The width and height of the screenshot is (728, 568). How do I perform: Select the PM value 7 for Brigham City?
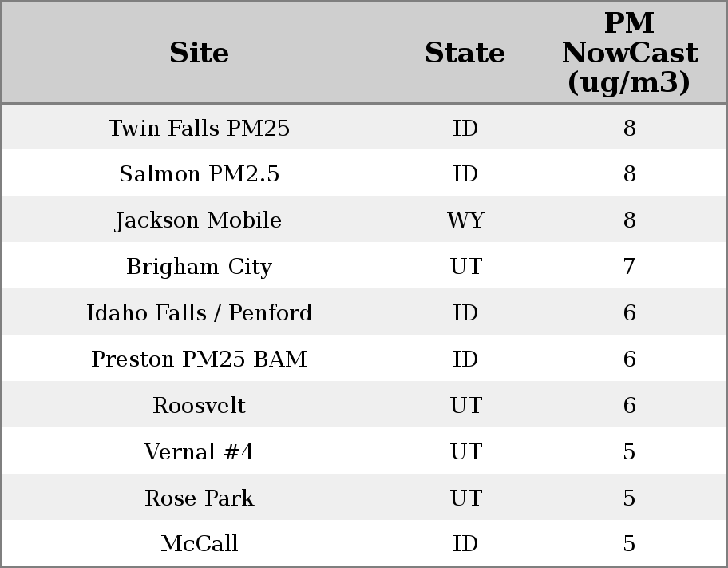click(x=629, y=267)
